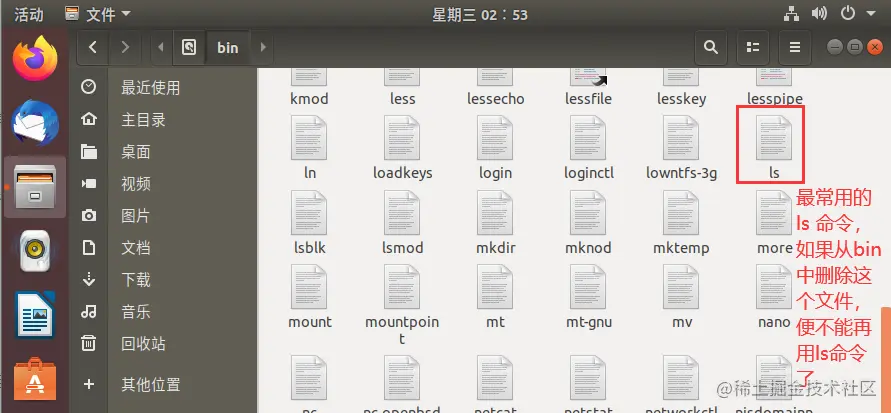
Task: Open Firefox from the dock
Action: [35, 58]
